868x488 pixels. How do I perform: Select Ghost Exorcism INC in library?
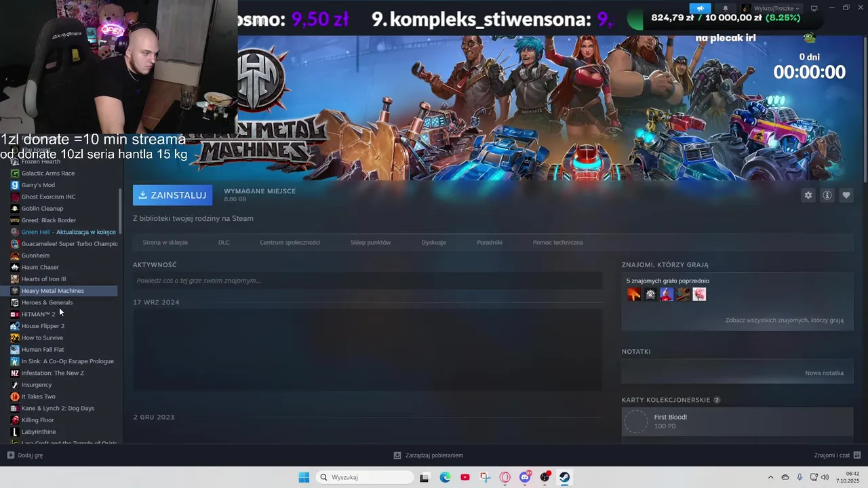[x=48, y=197]
